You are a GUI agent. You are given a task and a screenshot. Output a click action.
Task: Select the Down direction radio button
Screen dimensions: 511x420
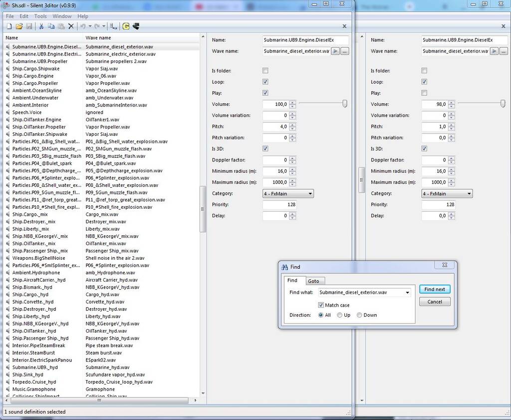click(x=359, y=315)
